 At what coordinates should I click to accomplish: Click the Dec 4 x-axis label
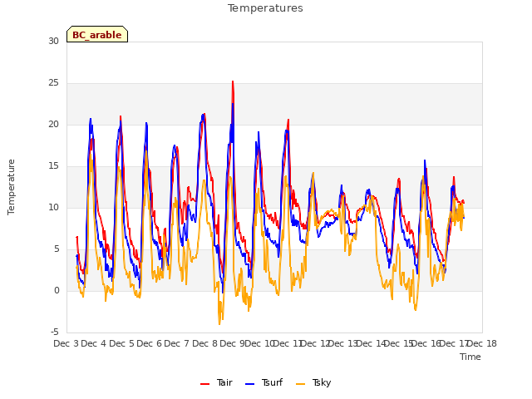pos(94,343)
